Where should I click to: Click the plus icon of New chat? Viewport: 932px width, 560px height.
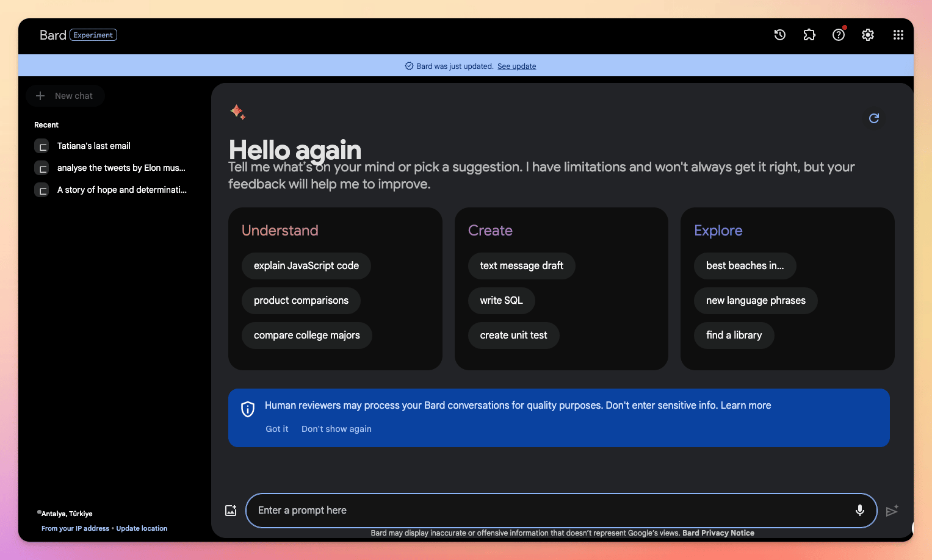point(40,96)
